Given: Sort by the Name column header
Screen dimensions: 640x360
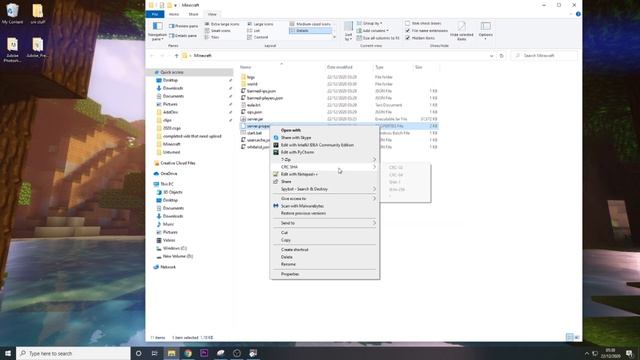Looking at the screenshot, I should pos(246,67).
